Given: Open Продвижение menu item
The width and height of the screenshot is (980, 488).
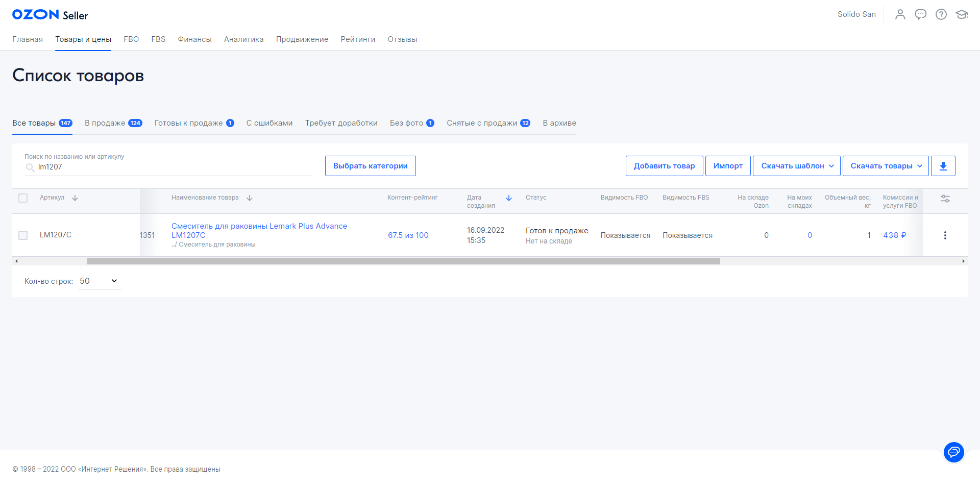Looking at the screenshot, I should click(302, 39).
